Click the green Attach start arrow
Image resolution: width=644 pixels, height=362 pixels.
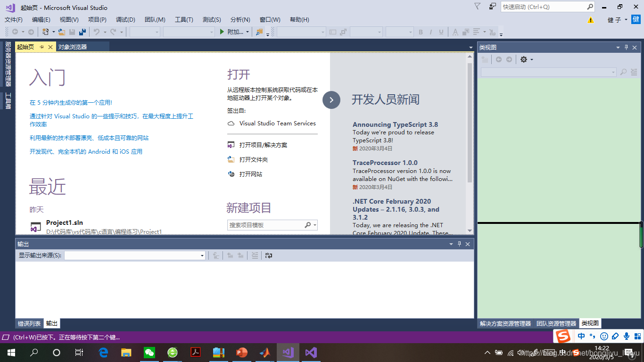click(223, 32)
